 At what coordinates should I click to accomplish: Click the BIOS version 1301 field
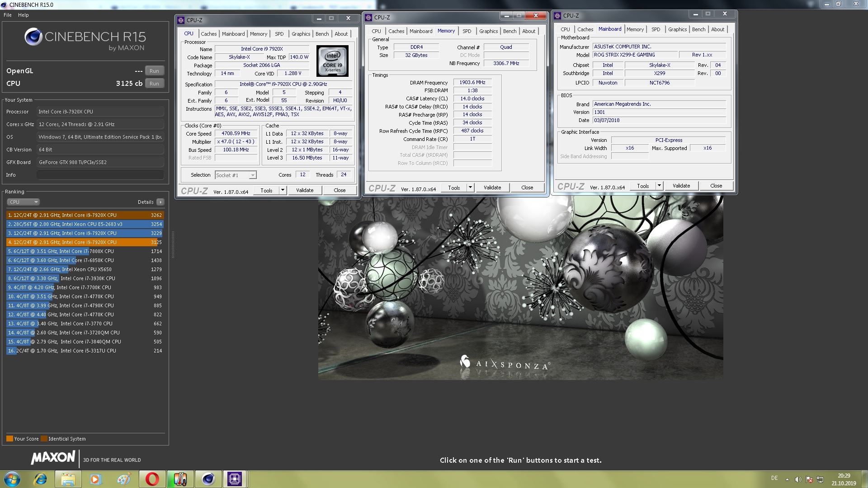tap(659, 112)
